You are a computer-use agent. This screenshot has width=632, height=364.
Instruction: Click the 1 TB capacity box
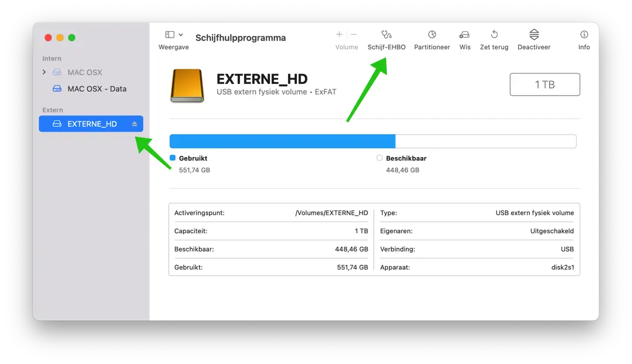point(545,84)
